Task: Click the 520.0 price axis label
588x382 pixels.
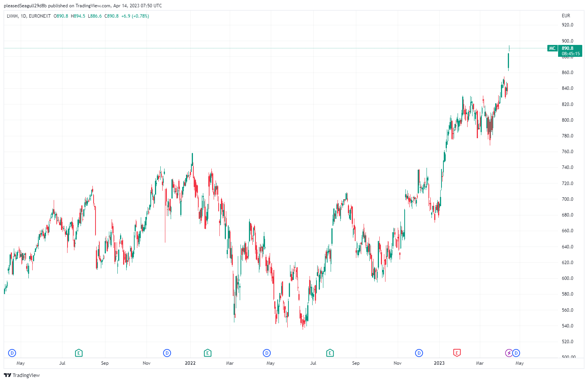Action: (568, 342)
